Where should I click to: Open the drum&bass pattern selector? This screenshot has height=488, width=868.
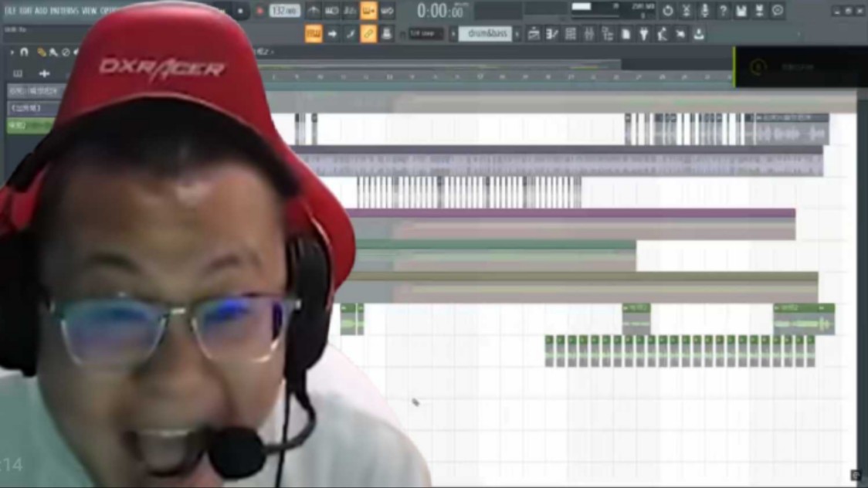click(486, 34)
